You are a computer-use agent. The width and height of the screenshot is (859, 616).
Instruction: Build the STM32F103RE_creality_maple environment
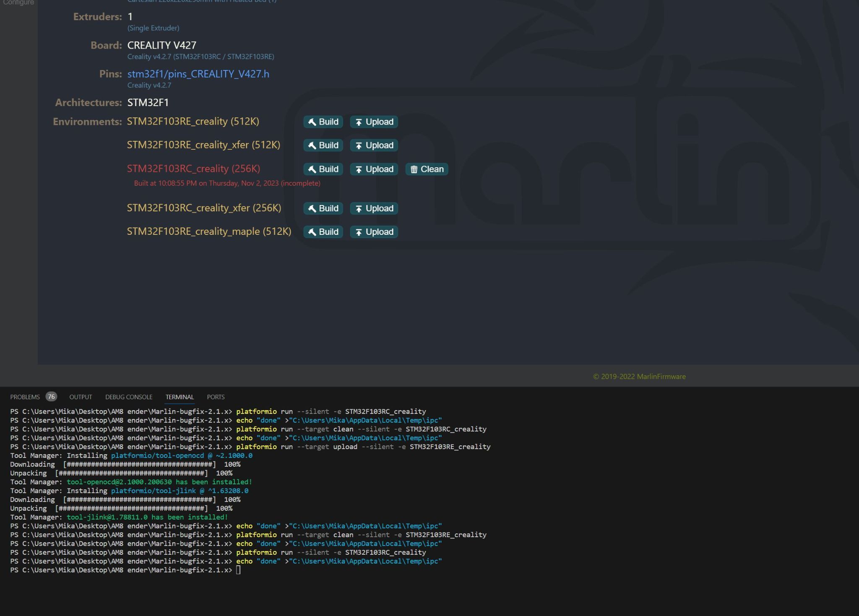tap(323, 232)
